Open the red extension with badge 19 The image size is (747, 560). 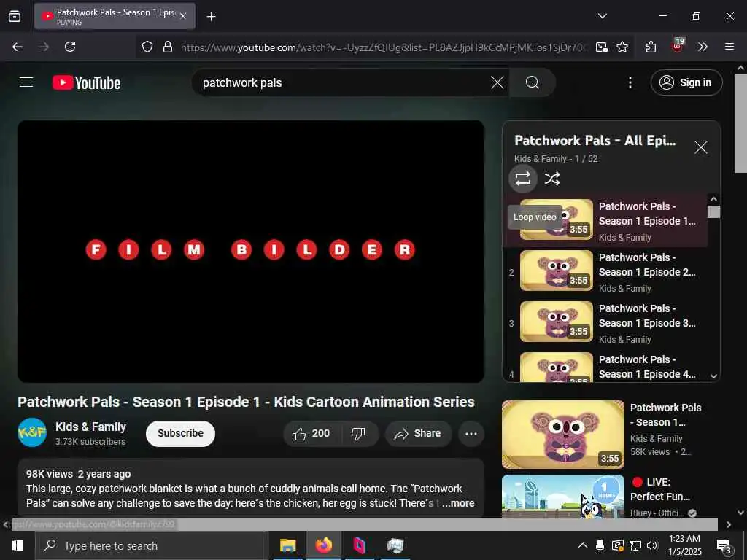click(677, 46)
